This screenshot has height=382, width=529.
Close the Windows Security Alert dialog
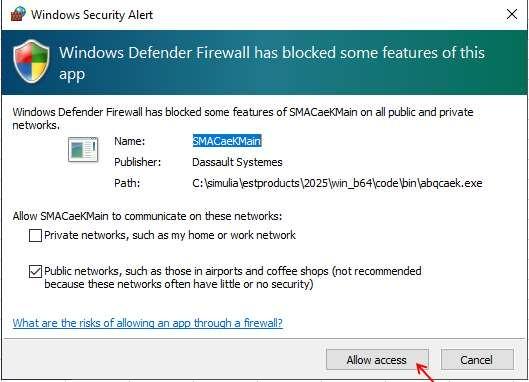point(512,14)
